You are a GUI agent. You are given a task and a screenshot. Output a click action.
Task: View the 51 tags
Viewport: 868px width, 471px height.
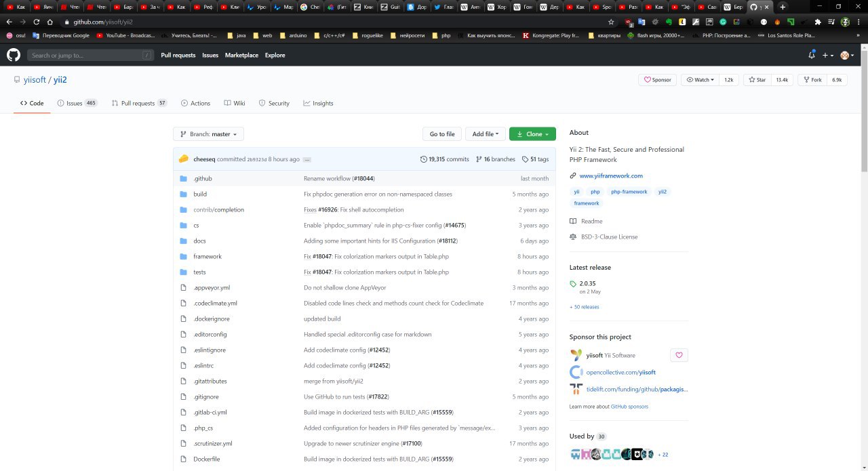535,159
